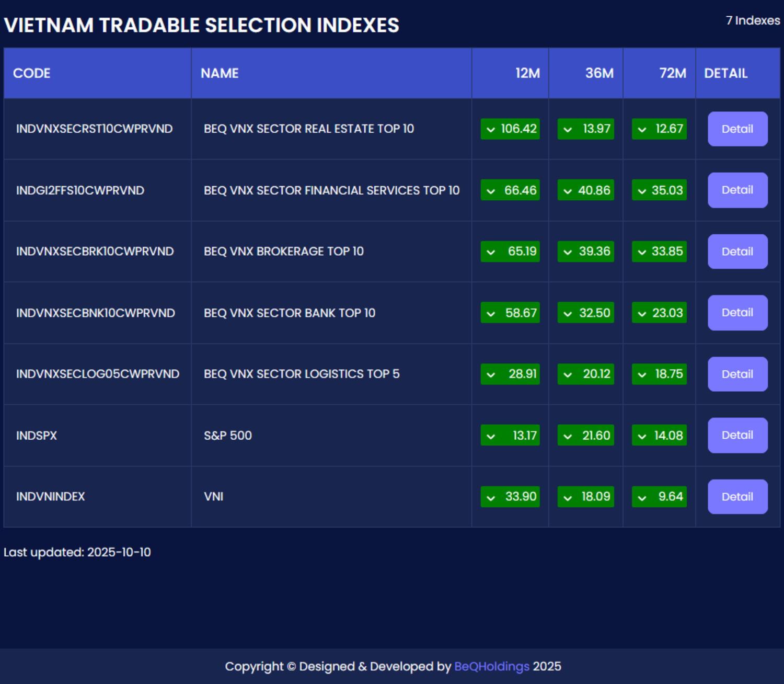Screen dimensions: 784x684
Task: Follow the BeQHoldings footer link
Action: click(x=491, y=666)
